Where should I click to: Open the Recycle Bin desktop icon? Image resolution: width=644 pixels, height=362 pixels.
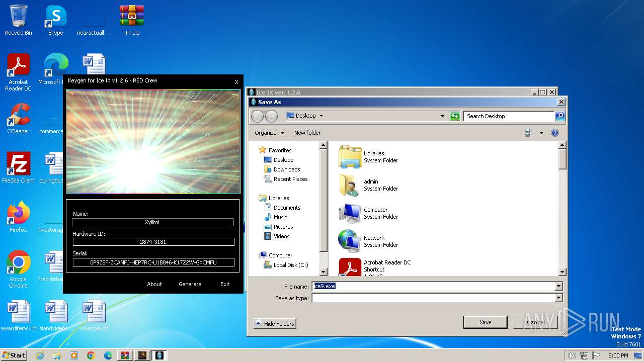click(18, 20)
